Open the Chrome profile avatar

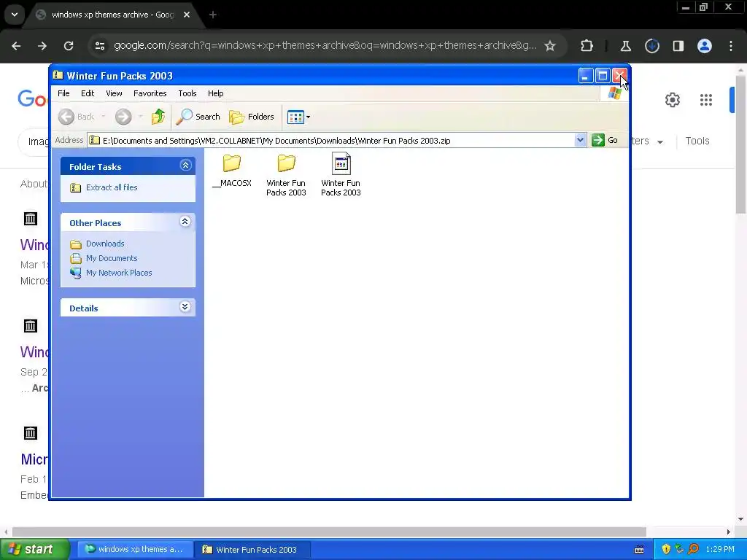coord(705,46)
